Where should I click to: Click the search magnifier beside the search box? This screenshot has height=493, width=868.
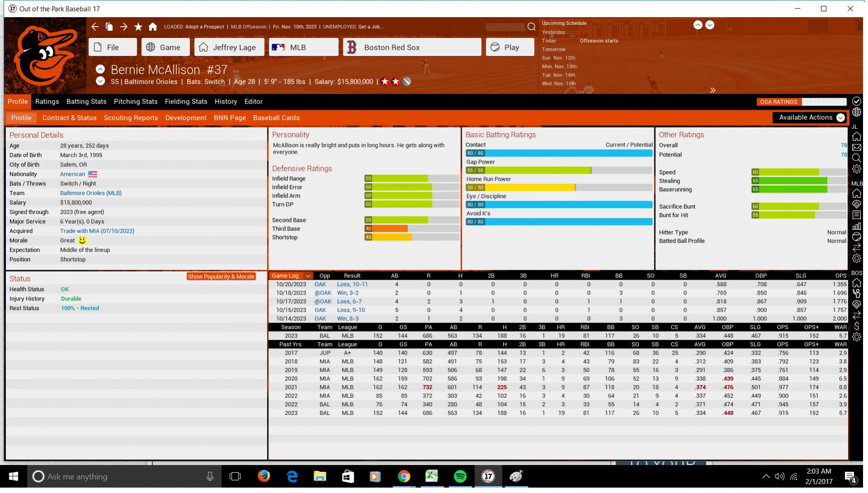click(531, 27)
